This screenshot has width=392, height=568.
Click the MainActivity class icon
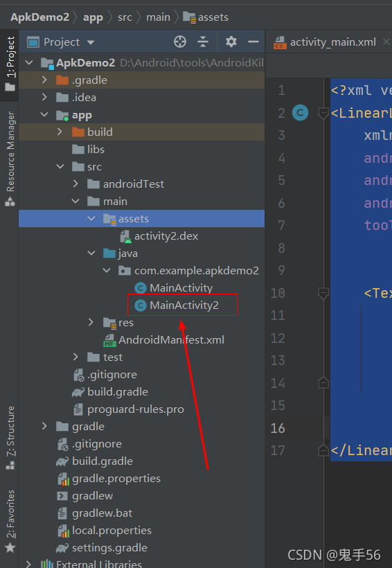[140, 288]
